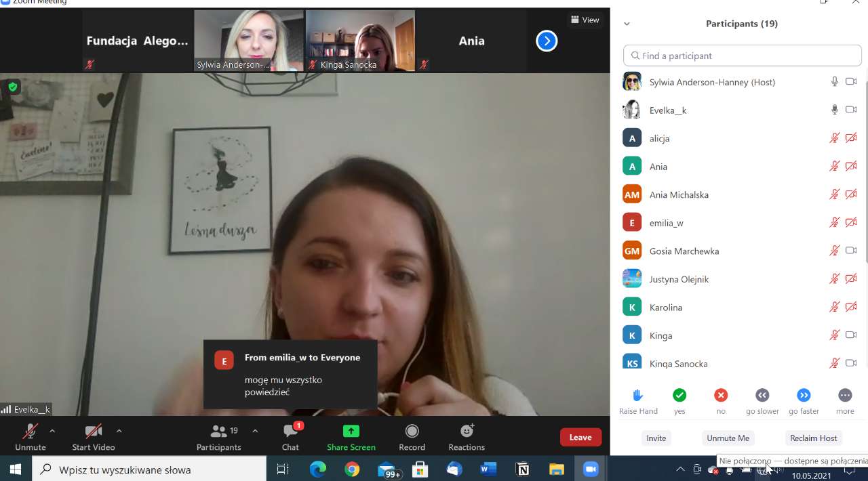This screenshot has width=868, height=481.
Task: Click the Reclaim Host button
Action: point(814,438)
